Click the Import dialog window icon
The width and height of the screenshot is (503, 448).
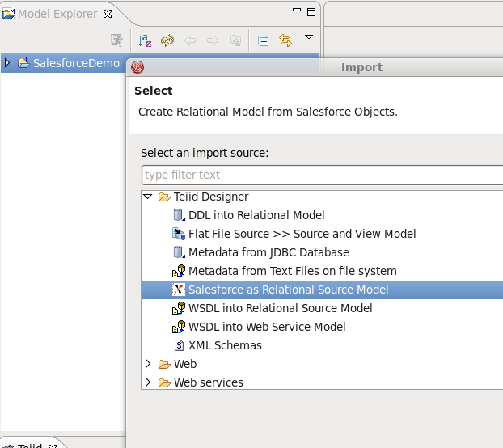137,67
